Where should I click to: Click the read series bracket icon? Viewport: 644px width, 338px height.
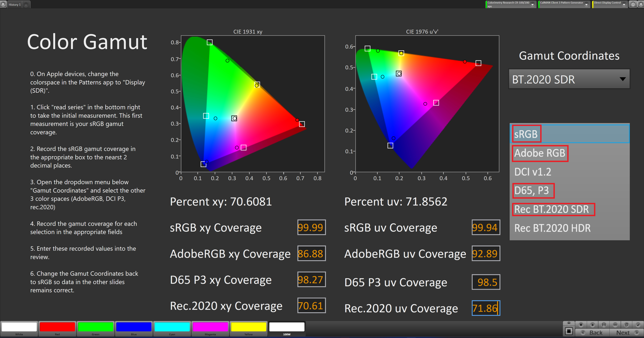(604, 325)
